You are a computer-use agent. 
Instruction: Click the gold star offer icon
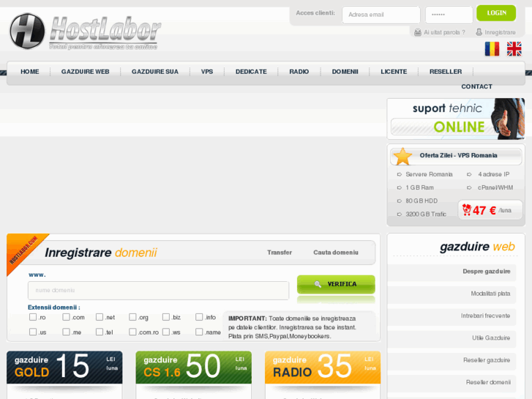pyautogui.click(x=402, y=156)
